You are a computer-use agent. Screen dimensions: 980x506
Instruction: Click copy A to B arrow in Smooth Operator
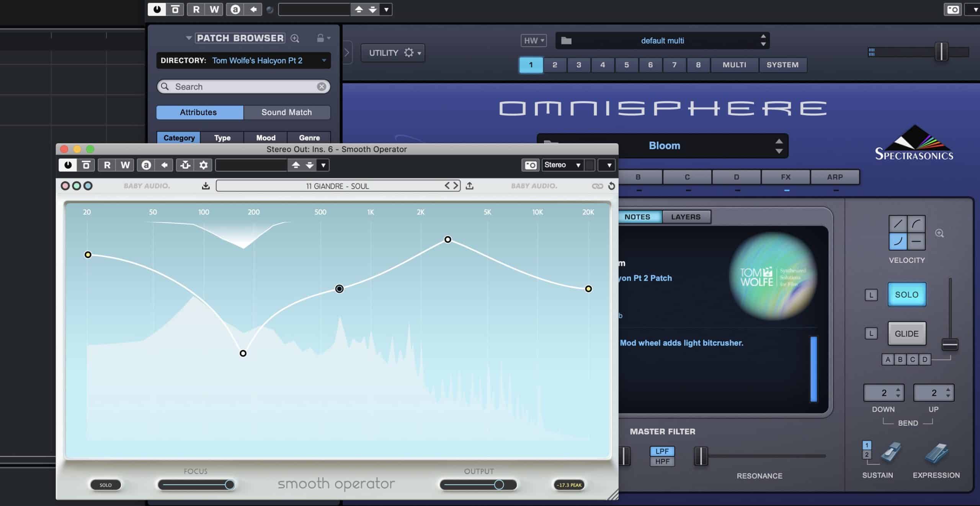pyautogui.click(x=164, y=165)
